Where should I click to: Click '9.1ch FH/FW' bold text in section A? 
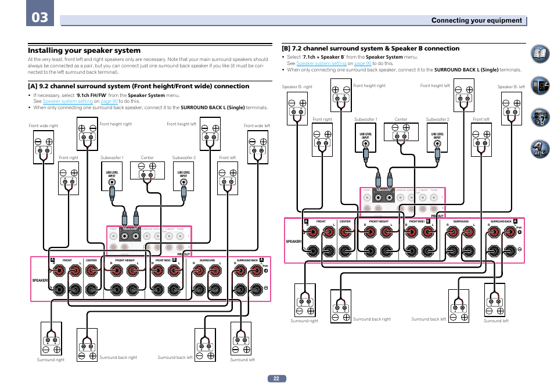(92, 95)
